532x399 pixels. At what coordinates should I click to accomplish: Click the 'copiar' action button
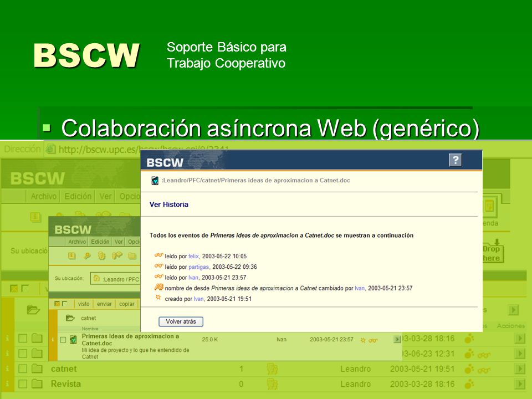[126, 304]
